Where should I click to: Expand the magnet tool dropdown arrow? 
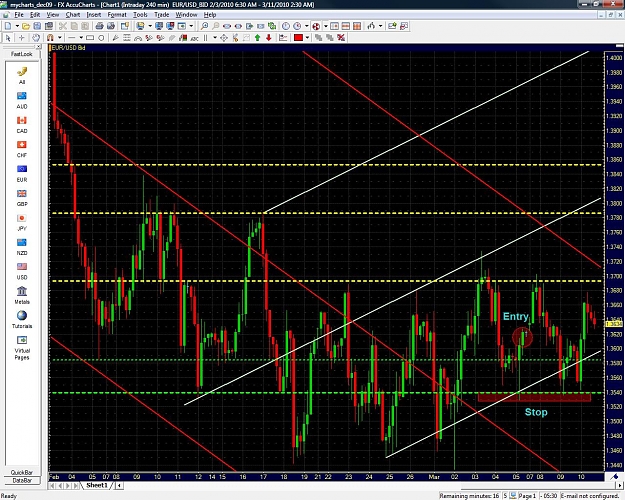tap(60, 38)
